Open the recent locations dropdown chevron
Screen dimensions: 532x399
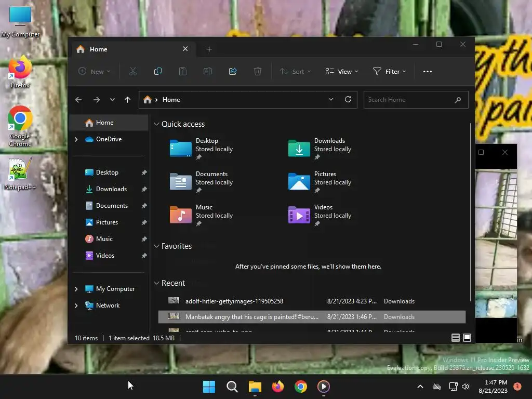point(112,100)
